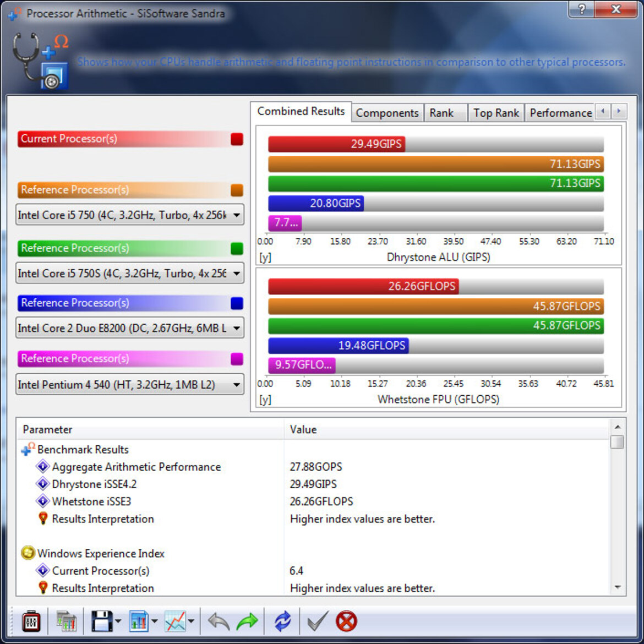Click the Parameter column header
644x644 pixels.
click(x=150, y=429)
